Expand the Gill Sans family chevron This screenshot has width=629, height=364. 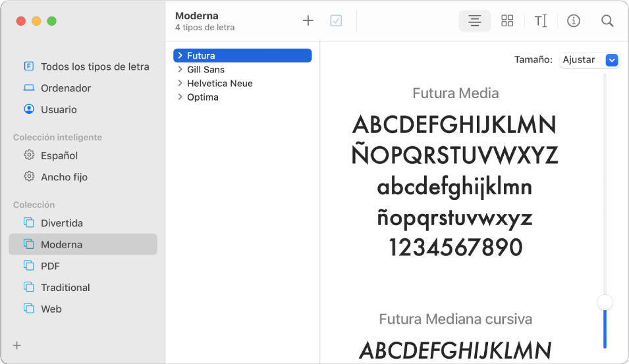point(180,69)
